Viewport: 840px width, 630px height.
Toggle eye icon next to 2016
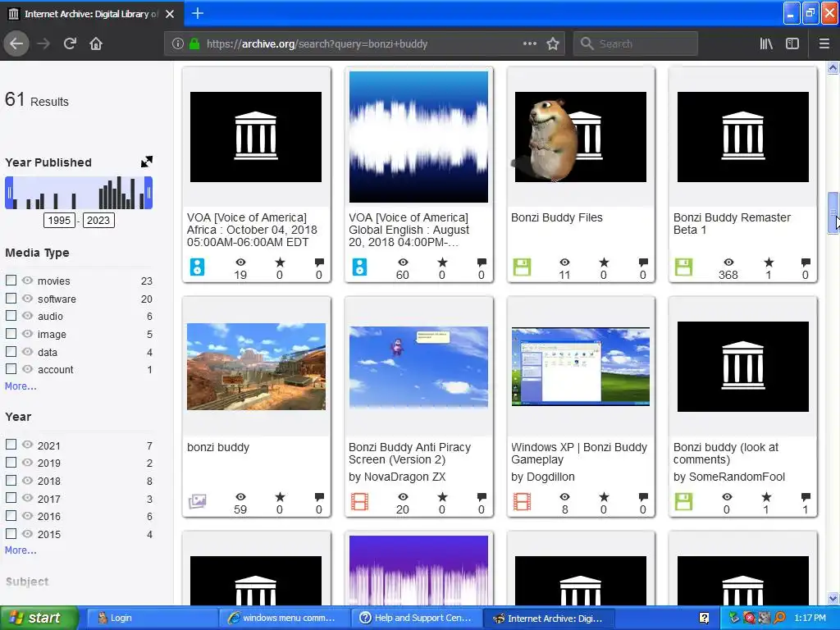click(27, 516)
